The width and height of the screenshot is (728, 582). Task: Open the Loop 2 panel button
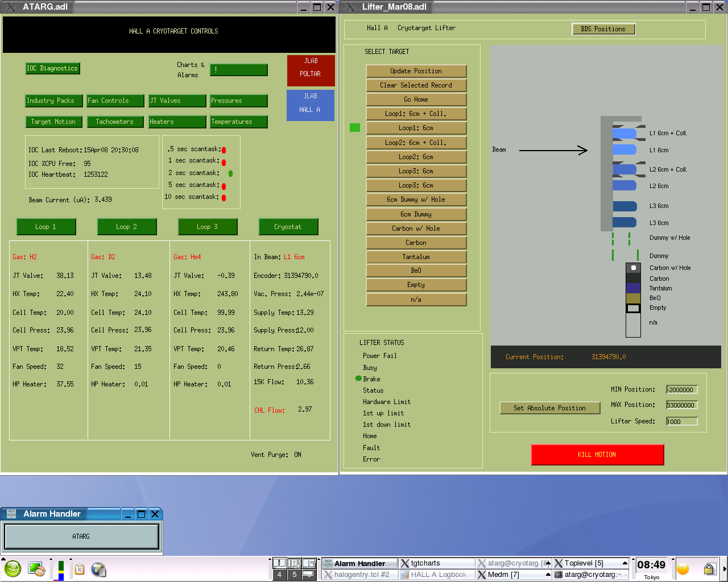[127, 227]
